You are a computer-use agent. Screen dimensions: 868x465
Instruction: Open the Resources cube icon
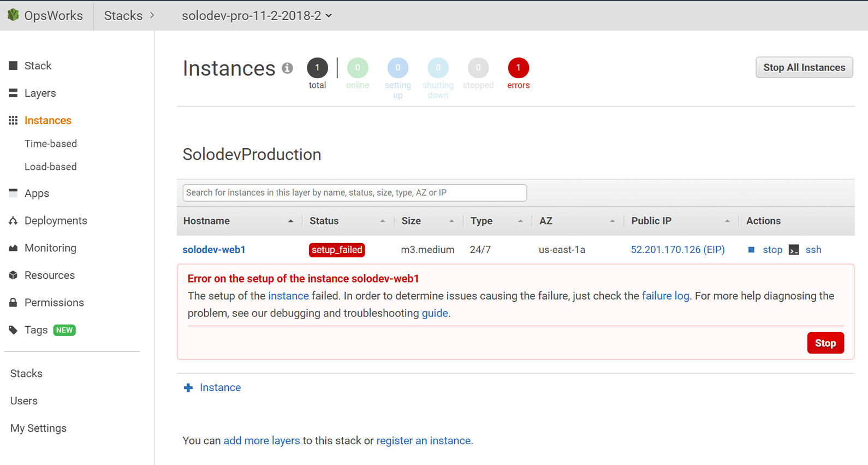[13, 275]
